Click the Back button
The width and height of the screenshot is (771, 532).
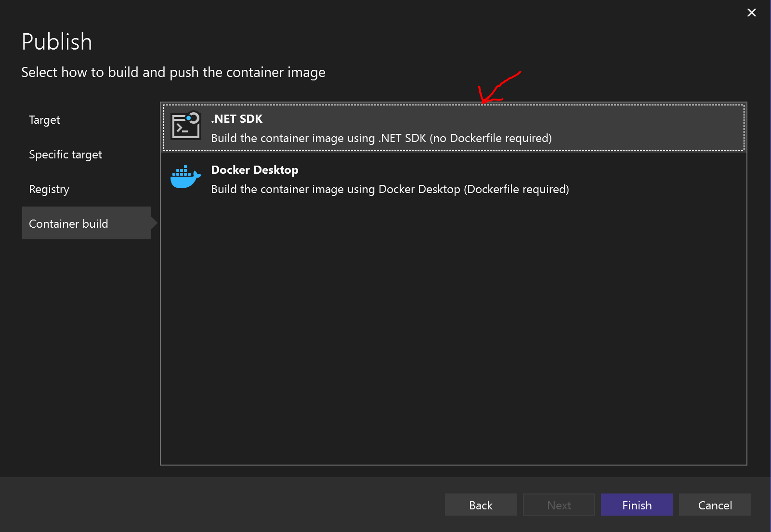coord(480,505)
